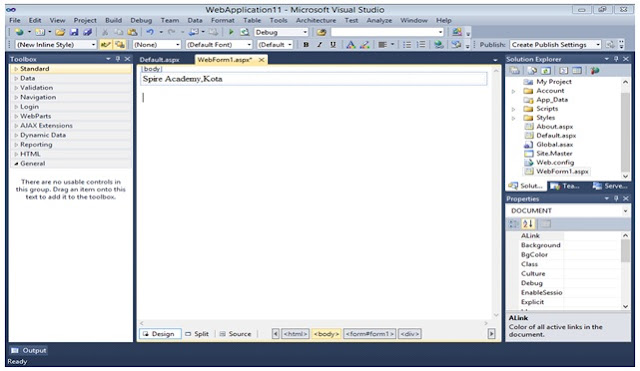This screenshot has width=640, height=371.
Task: Collapse the General toolbox group
Action: pyautogui.click(x=16, y=164)
